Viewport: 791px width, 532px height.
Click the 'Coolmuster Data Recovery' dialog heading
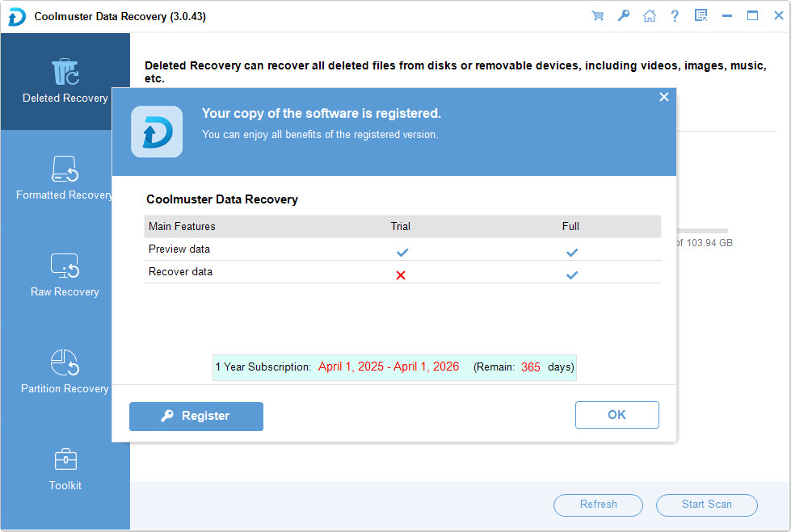click(x=222, y=199)
